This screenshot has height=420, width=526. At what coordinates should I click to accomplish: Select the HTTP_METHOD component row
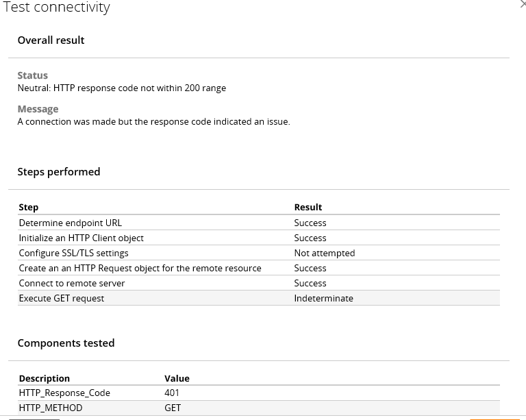(259, 408)
